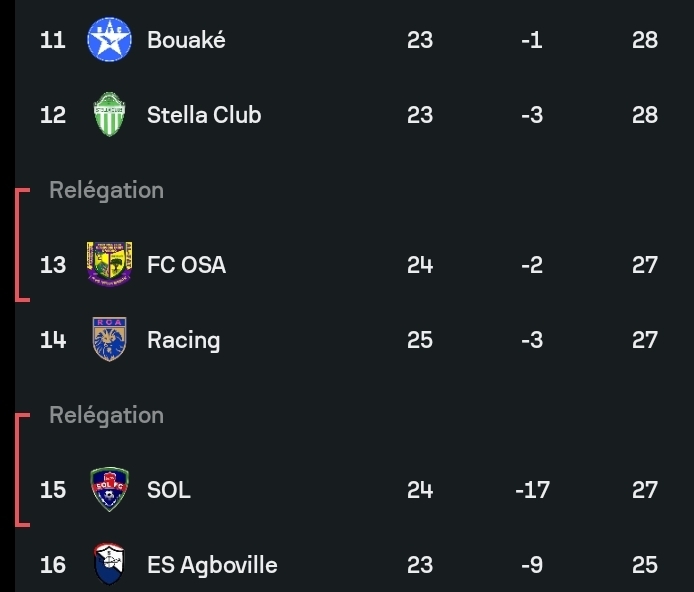The height and width of the screenshot is (592, 694).
Task: Open the Stella Club team name
Action: tap(204, 115)
